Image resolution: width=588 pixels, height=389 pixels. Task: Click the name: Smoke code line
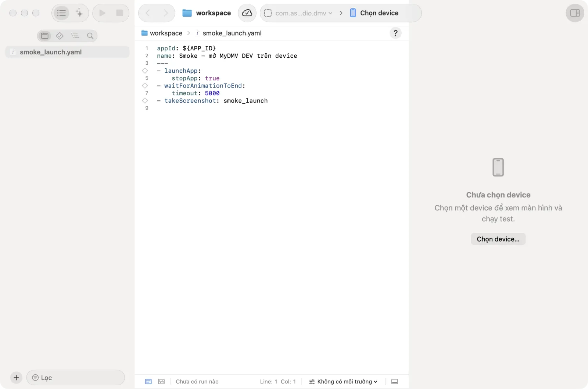(x=227, y=56)
